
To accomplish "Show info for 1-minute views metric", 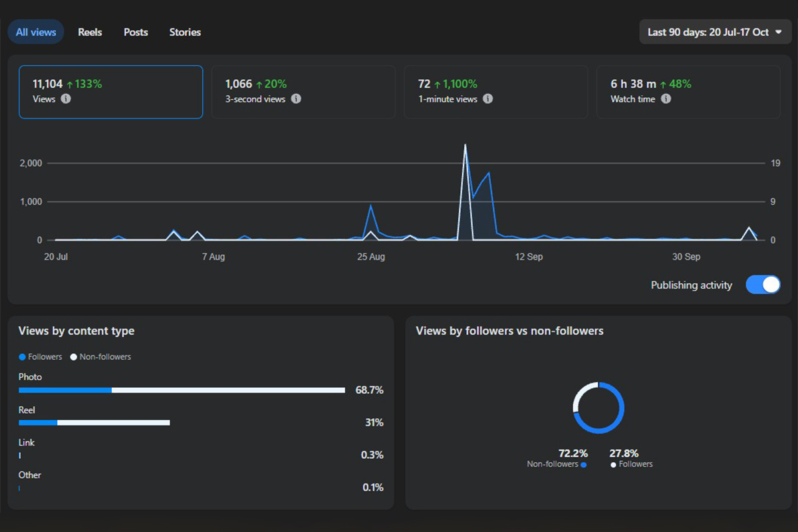I will (x=487, y=99).
